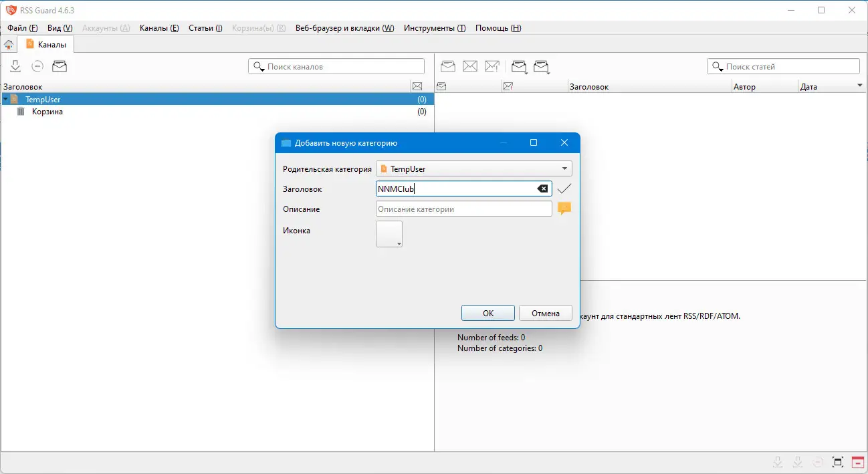Confirm the new category with OK
Image resolution: width=868 pixels, height=474 pixels.
pyautogui.click(x=488, y=313)
